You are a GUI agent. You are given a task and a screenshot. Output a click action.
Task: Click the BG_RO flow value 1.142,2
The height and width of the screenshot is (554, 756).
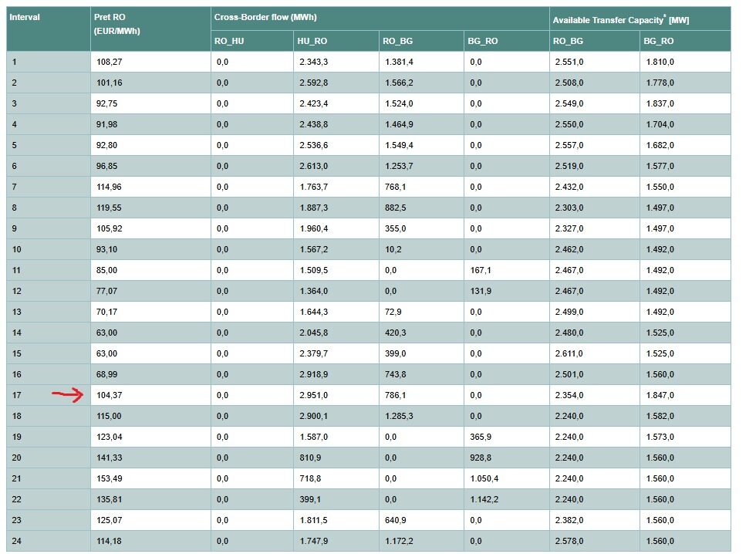click(484, 499)
